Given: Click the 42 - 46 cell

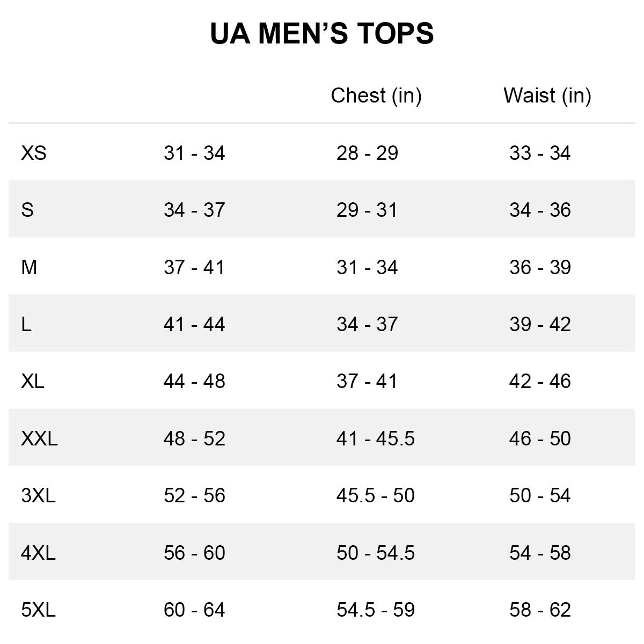Looking at the screenshot, I should point(540,381).
